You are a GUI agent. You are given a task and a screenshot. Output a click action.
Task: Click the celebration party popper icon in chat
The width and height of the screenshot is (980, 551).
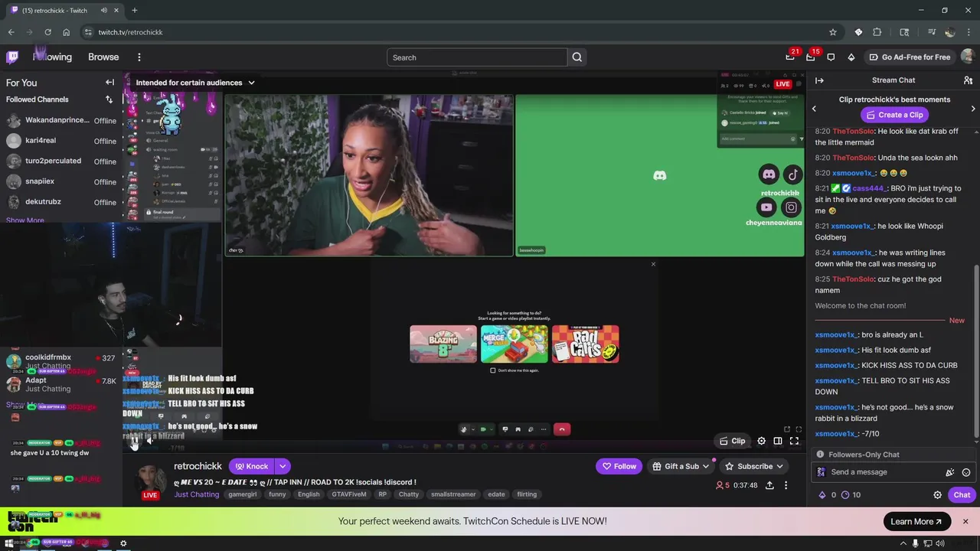click(950, 472)
